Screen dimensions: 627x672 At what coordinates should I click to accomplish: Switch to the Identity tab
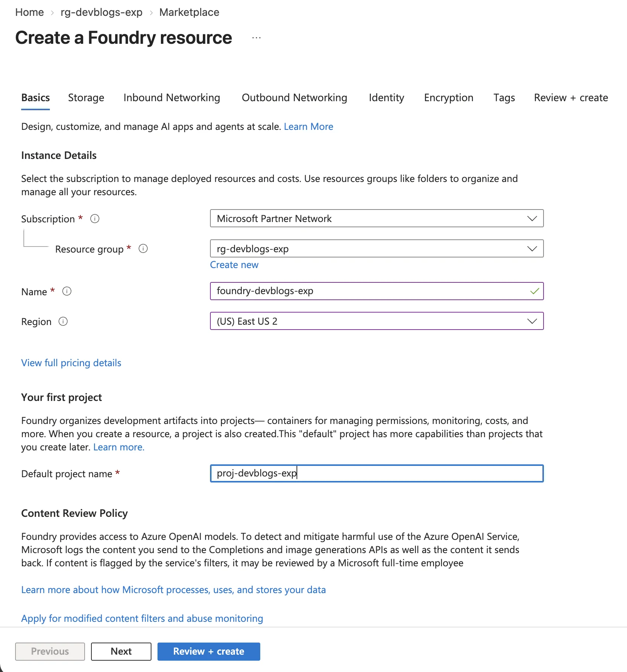point(386,98)
